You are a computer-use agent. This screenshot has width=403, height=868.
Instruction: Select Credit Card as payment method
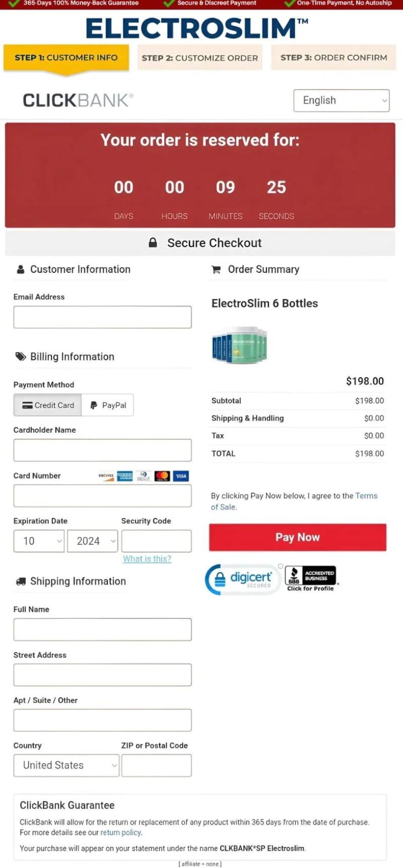click(47, 405)
